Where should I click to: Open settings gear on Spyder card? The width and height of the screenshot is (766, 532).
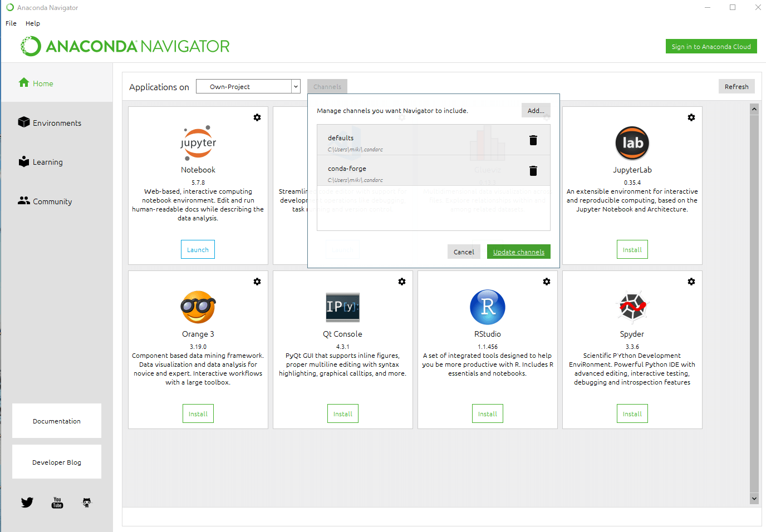(x=691, y=282)
